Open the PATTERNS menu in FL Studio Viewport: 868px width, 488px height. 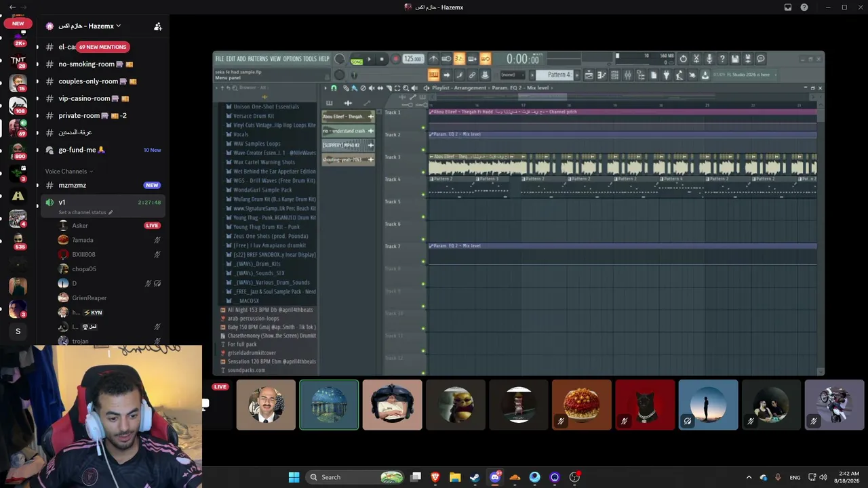(258, 59)
